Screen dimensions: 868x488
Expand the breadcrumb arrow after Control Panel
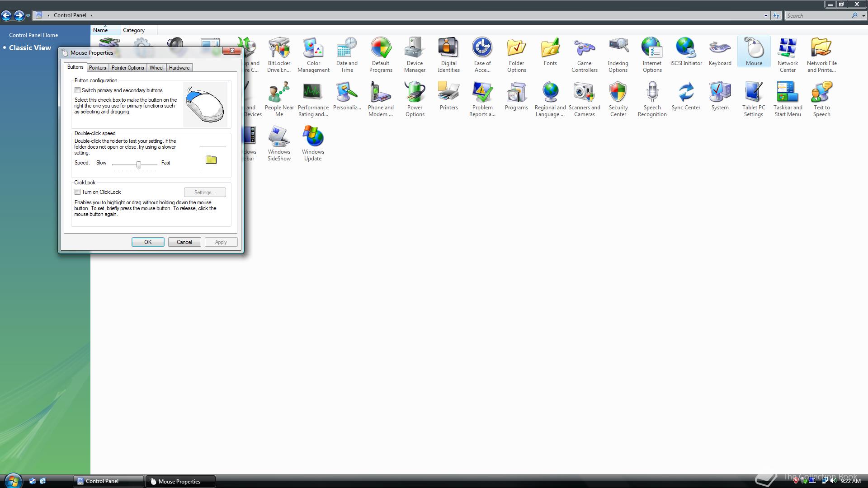pos(91,15)
